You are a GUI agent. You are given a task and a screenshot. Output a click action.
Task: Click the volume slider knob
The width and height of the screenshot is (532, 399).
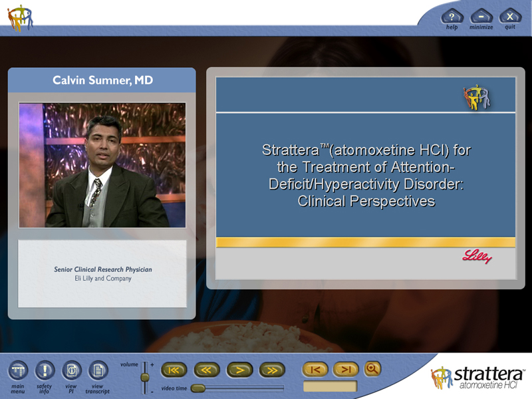tap(145, 377)
